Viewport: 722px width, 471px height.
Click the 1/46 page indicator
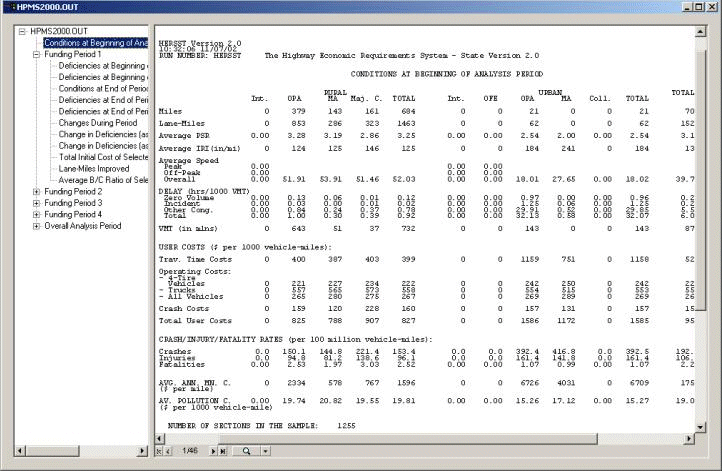[x=190, y=451]
